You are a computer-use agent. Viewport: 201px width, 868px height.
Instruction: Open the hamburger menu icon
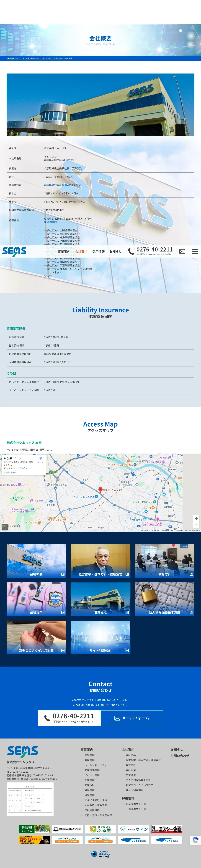(195, 252)
